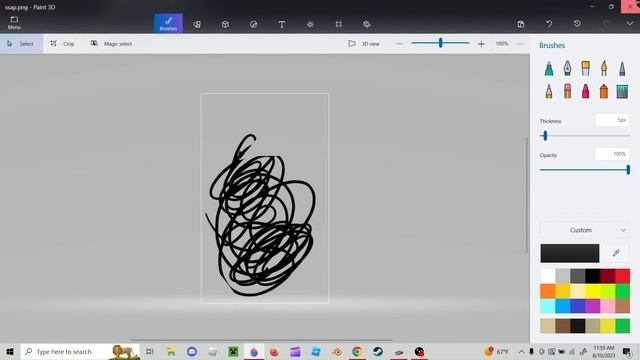Choose the Marker brush

coord(549,69)
